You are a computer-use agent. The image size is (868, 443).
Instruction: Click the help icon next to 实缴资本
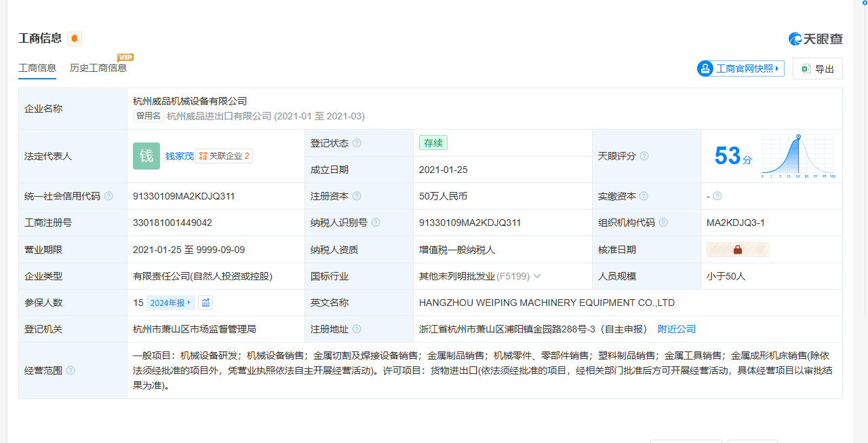[x=644, y=196]
